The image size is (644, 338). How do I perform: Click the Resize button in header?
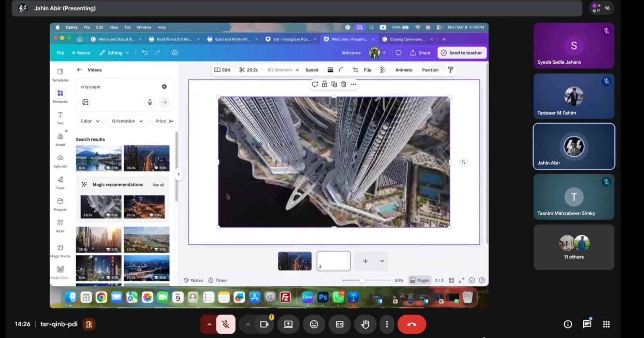[x=80, y=53]
